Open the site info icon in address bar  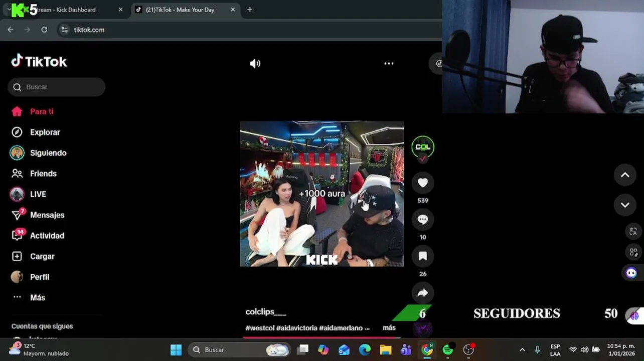pos(64,30)
